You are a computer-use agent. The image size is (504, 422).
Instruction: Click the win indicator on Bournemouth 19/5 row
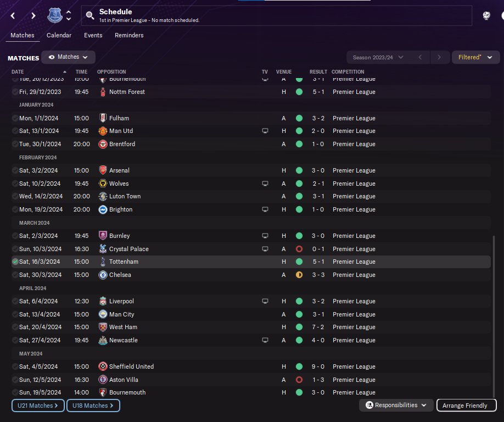[299, 392]
